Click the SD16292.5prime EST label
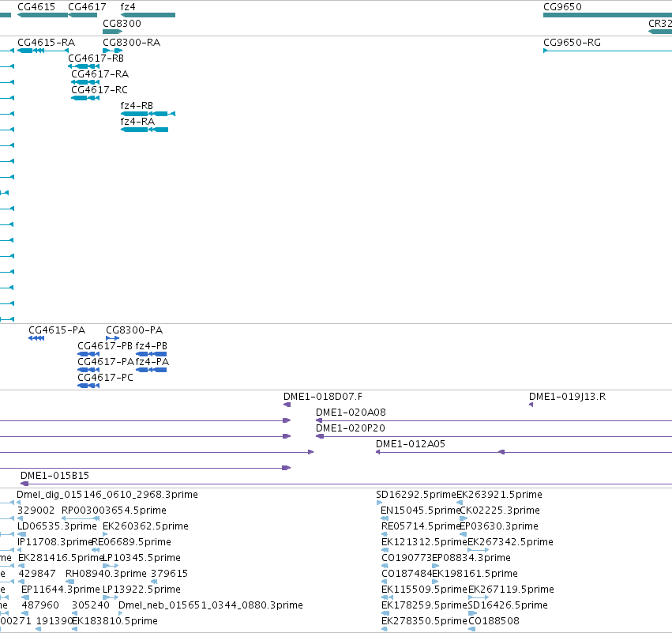 [416, 495]
